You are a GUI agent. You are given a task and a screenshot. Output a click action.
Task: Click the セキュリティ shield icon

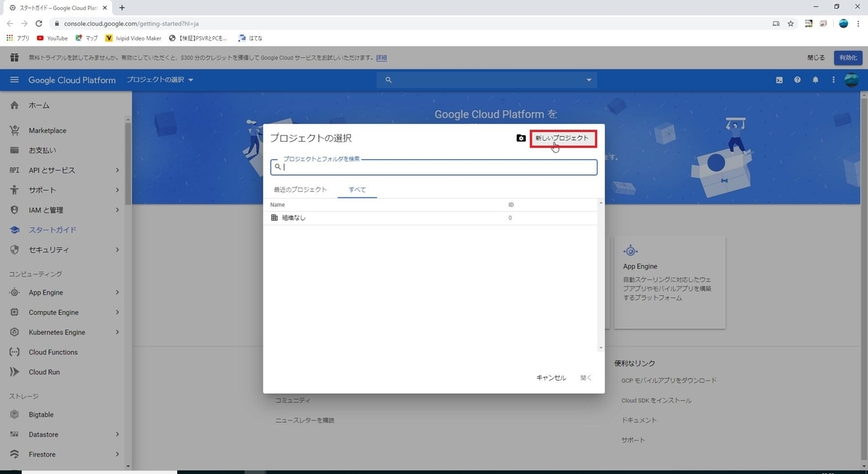(x=14, y=250)
